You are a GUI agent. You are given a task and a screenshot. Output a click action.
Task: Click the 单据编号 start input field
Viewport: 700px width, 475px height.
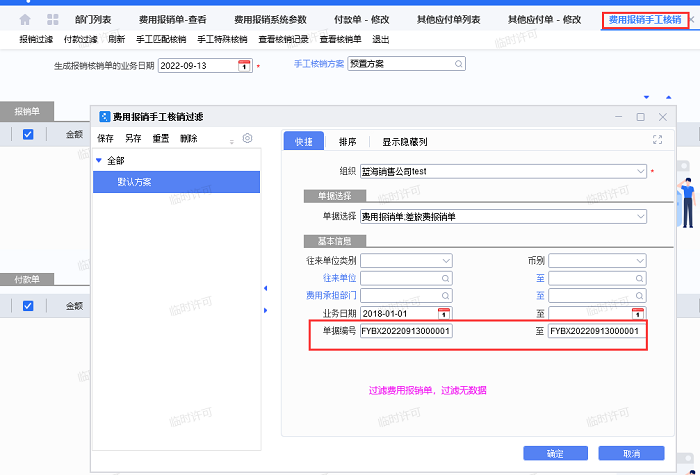click(406, 331)
